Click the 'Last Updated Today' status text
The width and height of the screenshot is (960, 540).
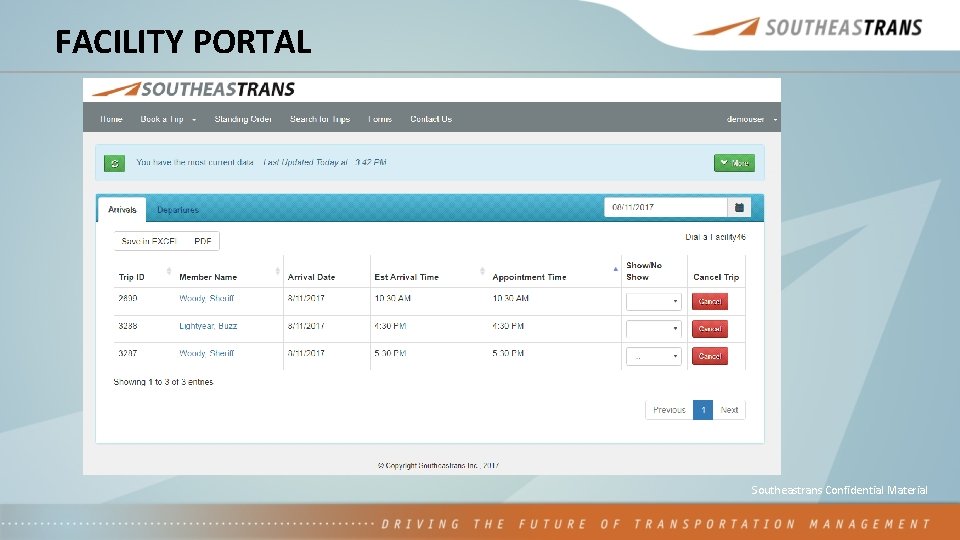pyautogui.click(x=324, y=163)
